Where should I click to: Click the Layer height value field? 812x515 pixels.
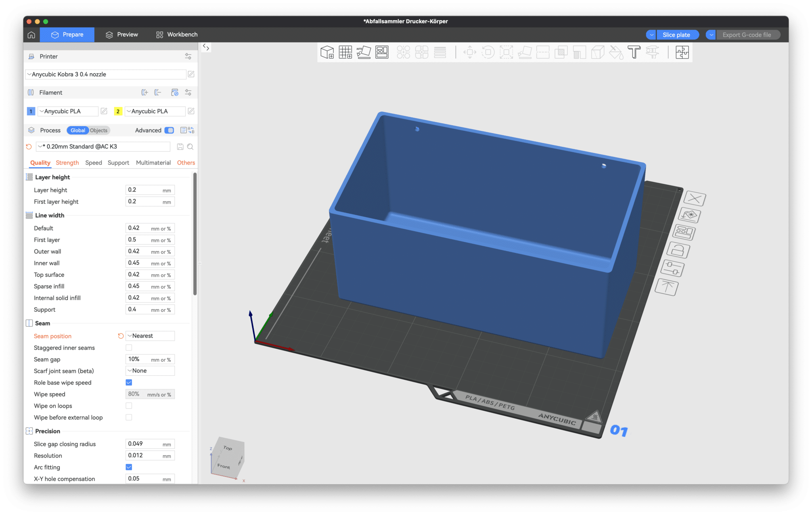(150, 190)
